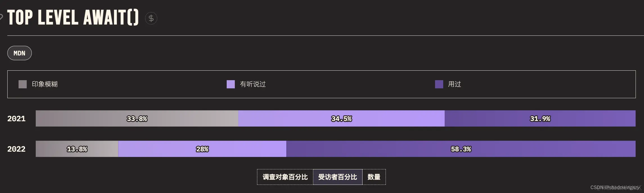Click the 2022 year label
The width and height of the screenshot is (644, 193).
pyautogui.click(x=16, y=149)
